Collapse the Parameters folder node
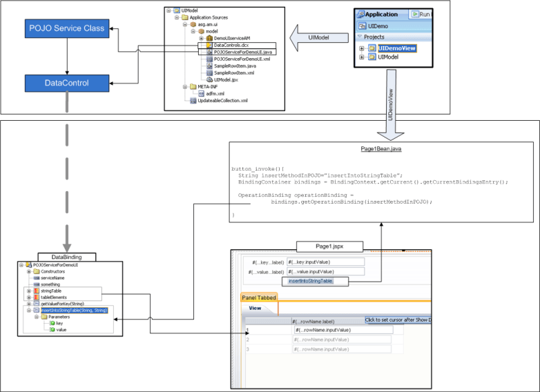This screenshot has height=392, width=540. 36,317
